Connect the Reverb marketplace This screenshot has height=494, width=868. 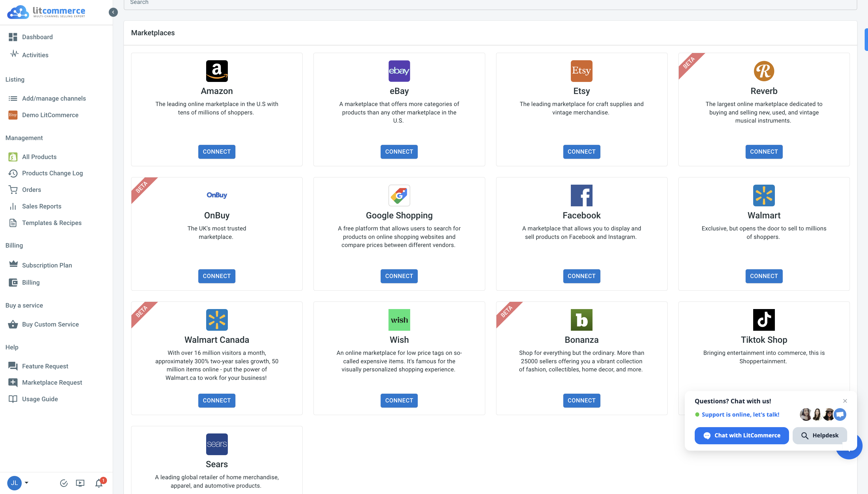764,152
